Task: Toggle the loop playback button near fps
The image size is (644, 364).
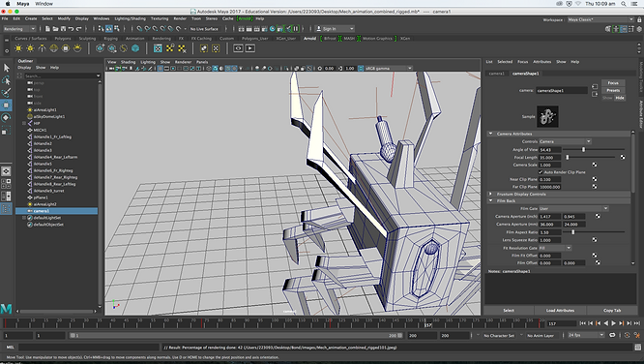Action: [x=612, y=335]
